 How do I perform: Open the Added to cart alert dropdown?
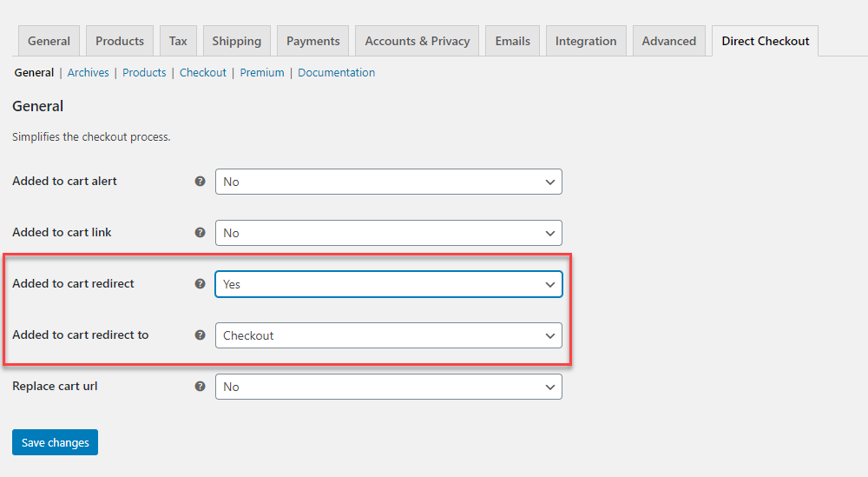389,182
